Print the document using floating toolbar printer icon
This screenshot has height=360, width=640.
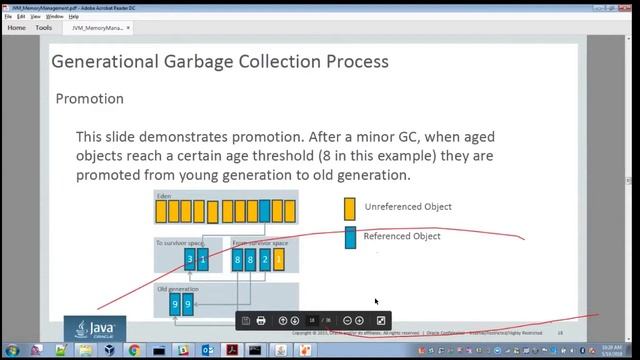261,321
